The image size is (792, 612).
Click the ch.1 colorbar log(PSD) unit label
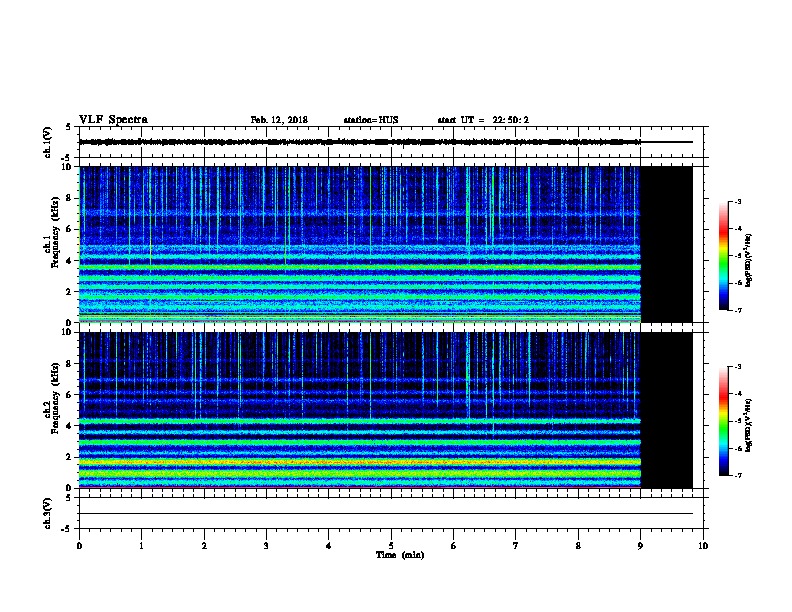(x=748, y=260)
